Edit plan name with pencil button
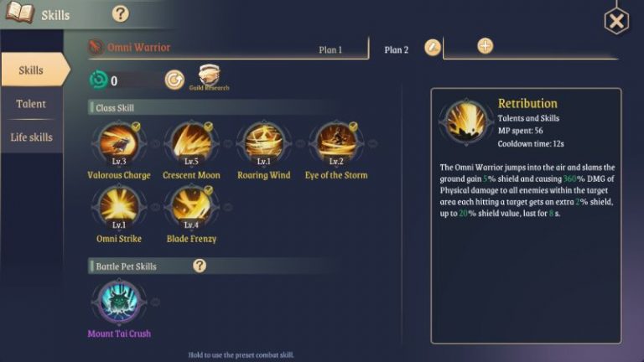Screen dimensions: 644x362 (433, 48)
